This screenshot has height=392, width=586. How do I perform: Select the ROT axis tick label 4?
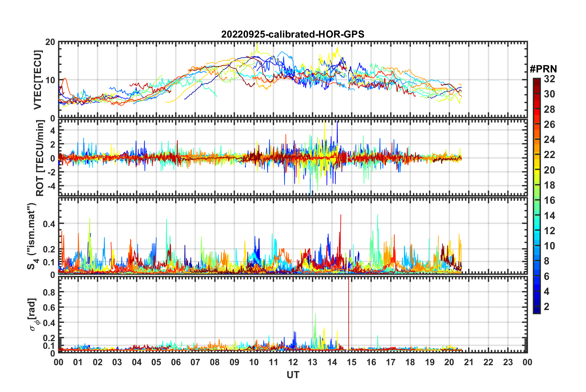coord(53,130)
